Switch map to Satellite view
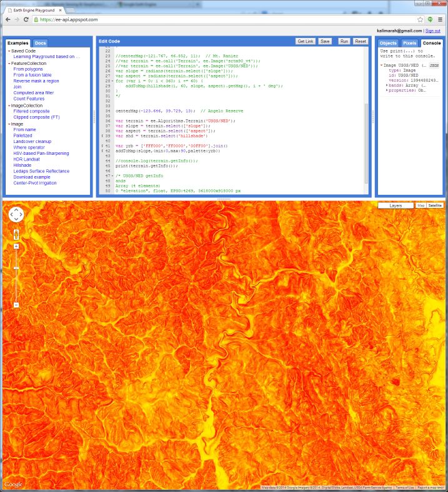The height and width of the screenshot is (492, 448). click(x=435, y=205)
